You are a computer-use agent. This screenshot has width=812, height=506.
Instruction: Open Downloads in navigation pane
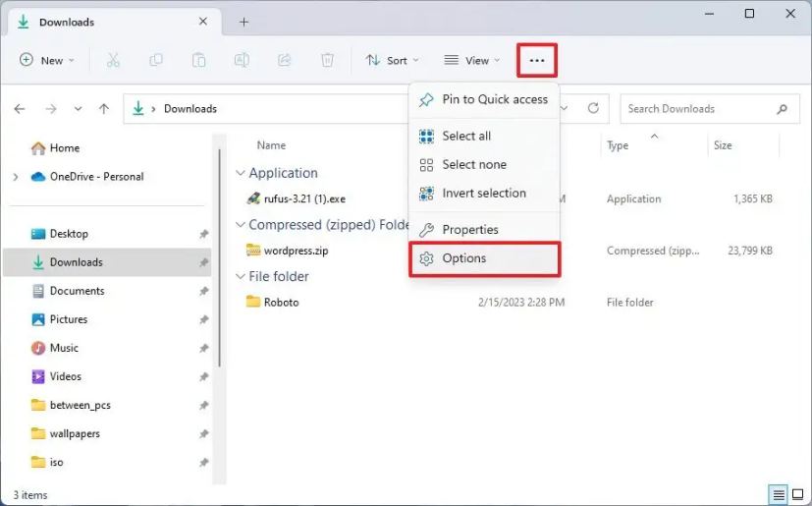tap(109, 262)
